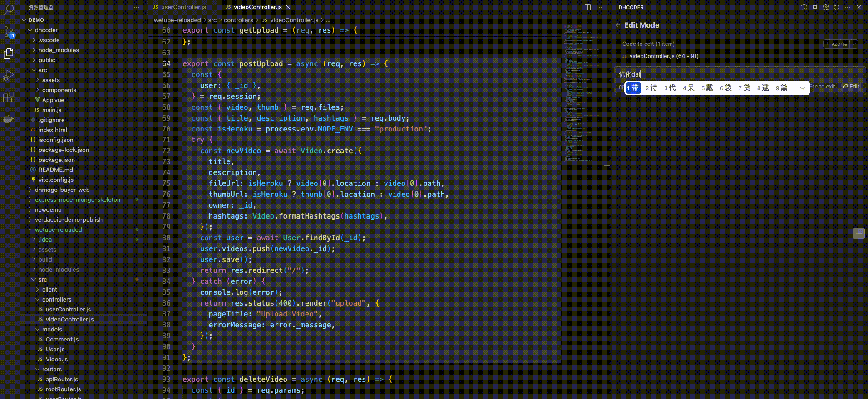This screenshot has width=868, height=399.
Task: Expand the components folder
Action: click(37, 90)
